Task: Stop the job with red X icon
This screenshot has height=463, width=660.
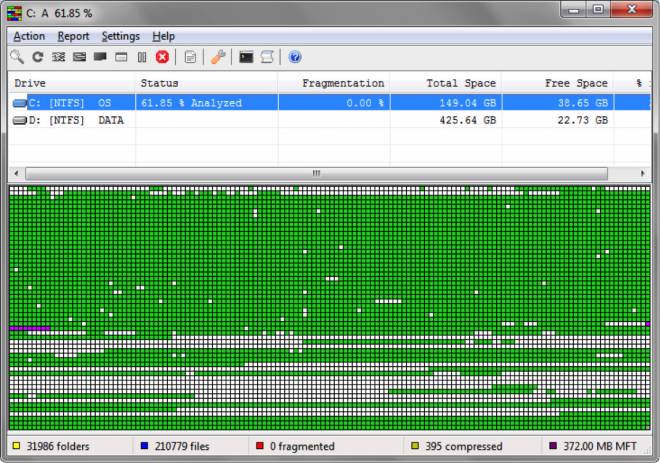Action: click(162, 57)
